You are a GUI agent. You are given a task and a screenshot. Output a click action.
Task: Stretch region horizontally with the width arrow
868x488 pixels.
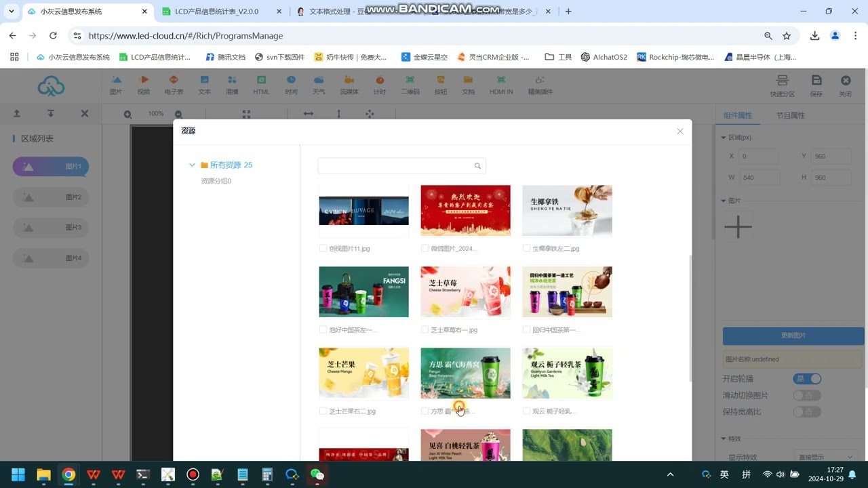click(x=309, y=114)
